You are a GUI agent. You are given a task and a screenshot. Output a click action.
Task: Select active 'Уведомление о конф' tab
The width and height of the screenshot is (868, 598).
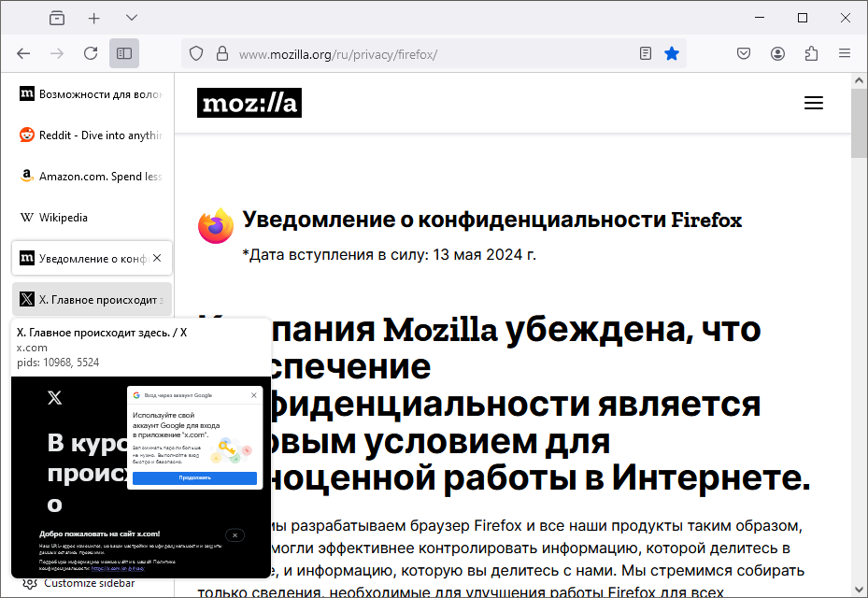point(92,258)
